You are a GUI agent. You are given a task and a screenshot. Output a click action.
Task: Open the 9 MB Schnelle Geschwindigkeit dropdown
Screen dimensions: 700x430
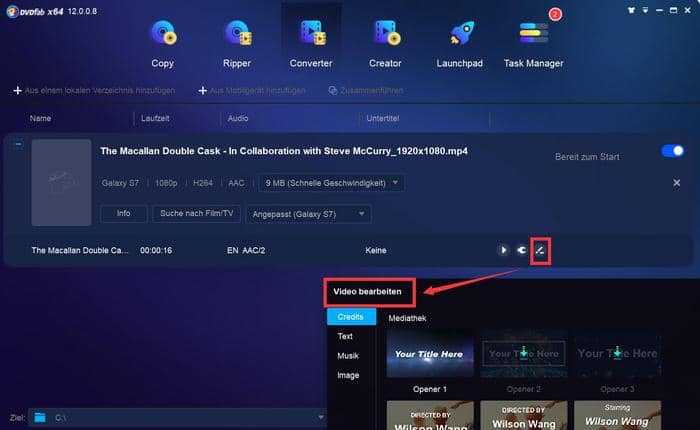(x=331, y=183)
